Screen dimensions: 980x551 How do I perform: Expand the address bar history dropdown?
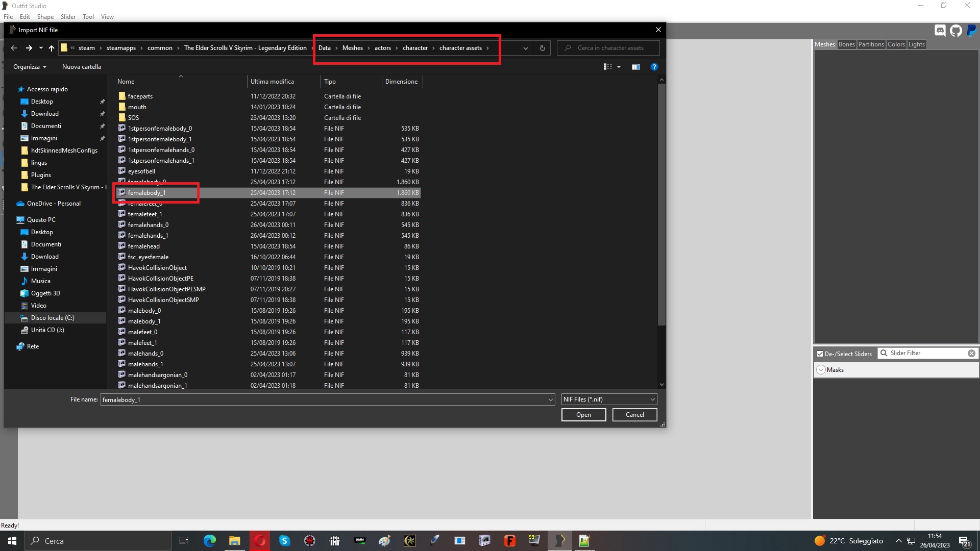(525, 48)
